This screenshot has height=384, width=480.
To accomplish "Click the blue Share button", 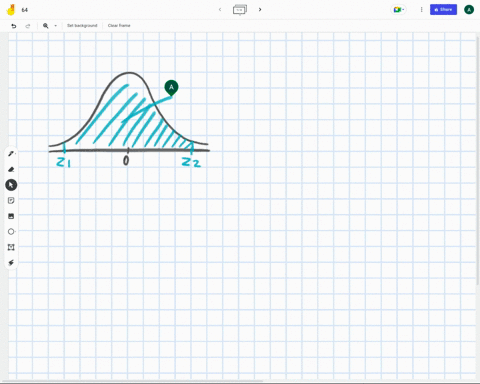I will point(443,10).
